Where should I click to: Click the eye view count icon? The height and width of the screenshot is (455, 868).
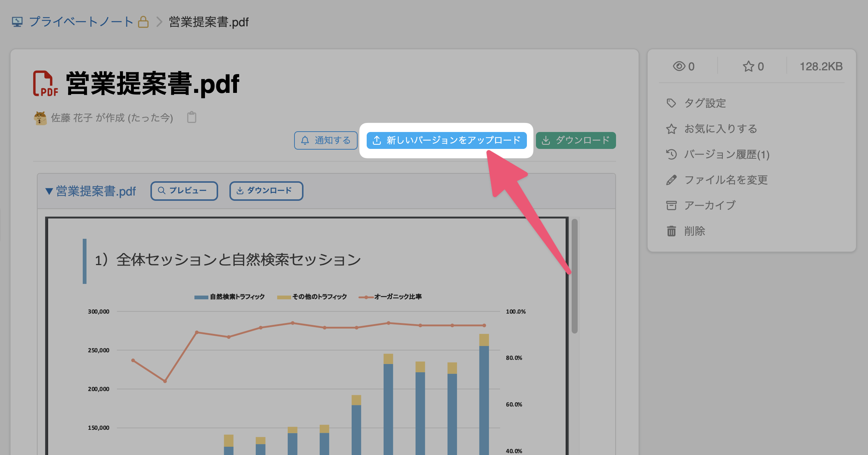tap(679, 67)
